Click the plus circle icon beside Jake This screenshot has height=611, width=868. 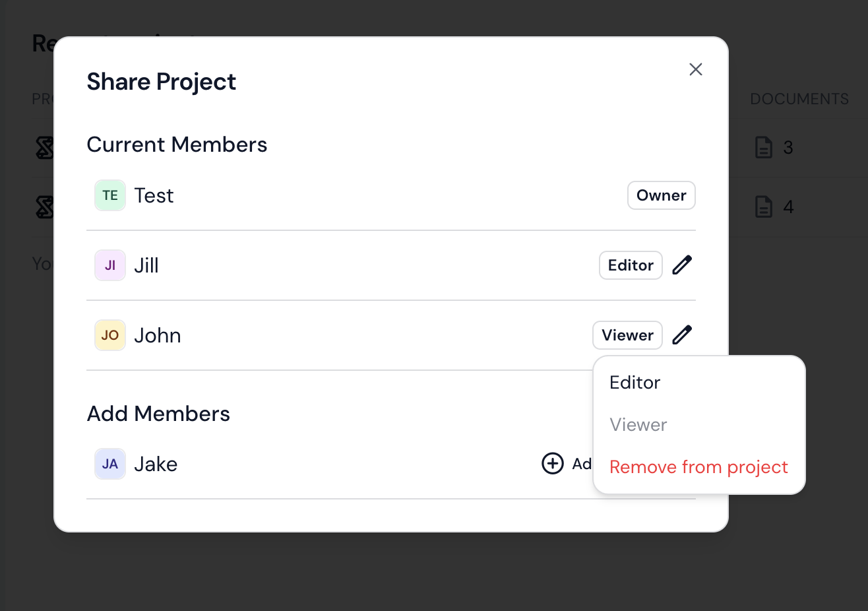pos(553,464)
